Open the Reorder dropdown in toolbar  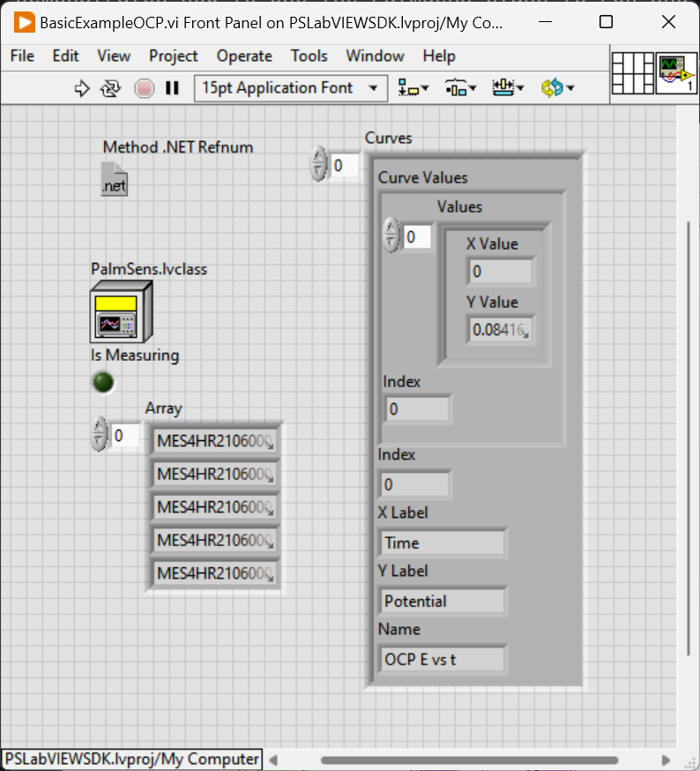tap(558, 88)
